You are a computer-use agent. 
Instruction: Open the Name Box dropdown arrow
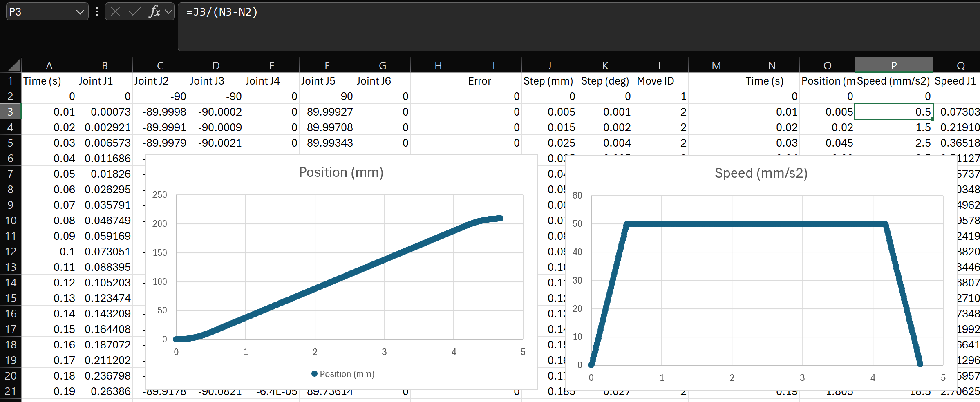point(80,12)
